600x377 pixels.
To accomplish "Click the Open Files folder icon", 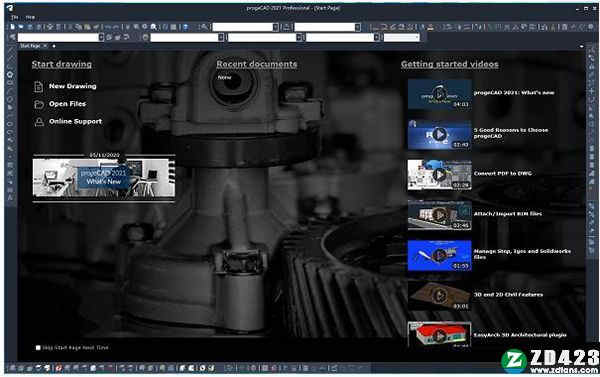I will [x=39, y=104].
